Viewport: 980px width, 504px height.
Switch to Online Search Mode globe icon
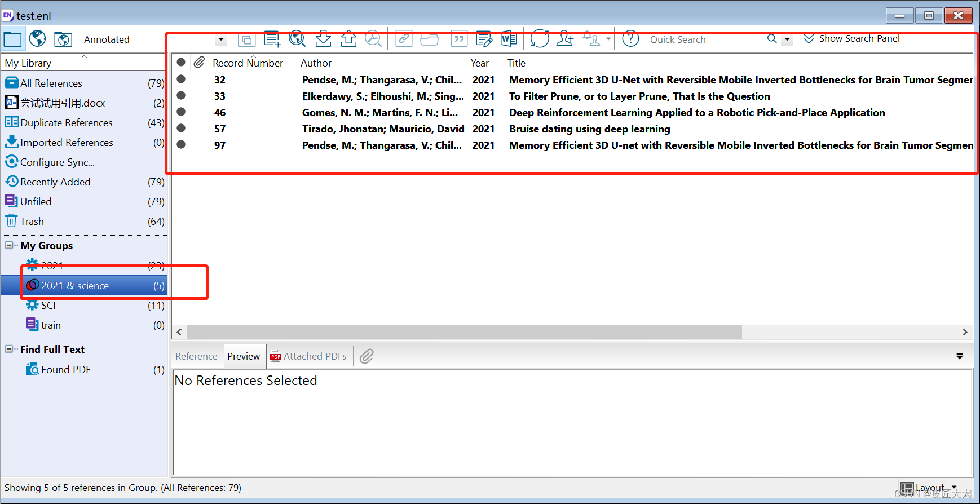[x=37, y=39]
